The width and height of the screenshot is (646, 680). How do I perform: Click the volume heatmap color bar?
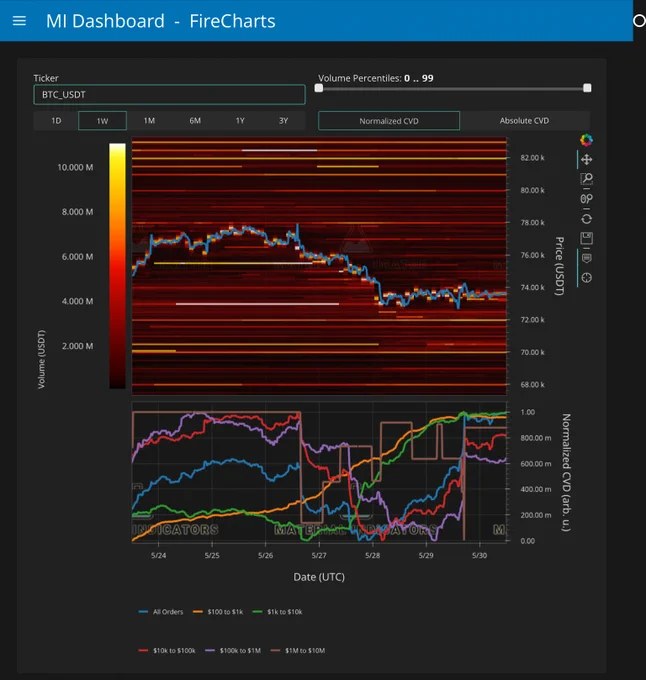[117, 266]
